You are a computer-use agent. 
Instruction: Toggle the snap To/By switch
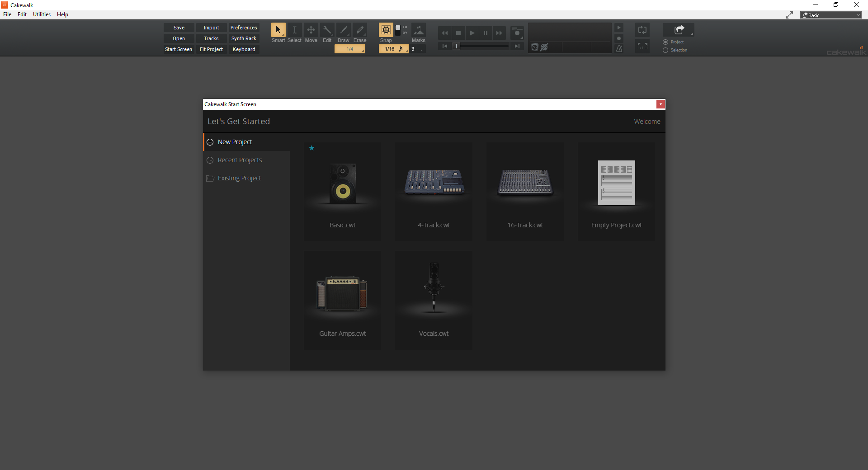[x=398, y=30]
